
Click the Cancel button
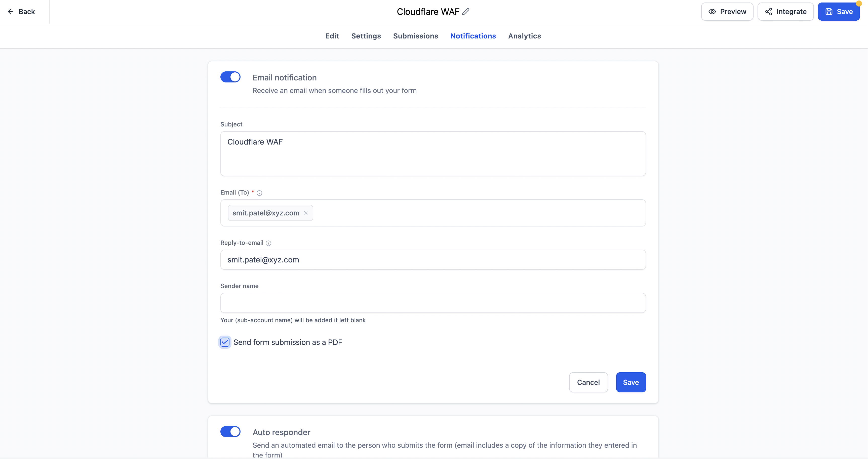pos(588,382)
